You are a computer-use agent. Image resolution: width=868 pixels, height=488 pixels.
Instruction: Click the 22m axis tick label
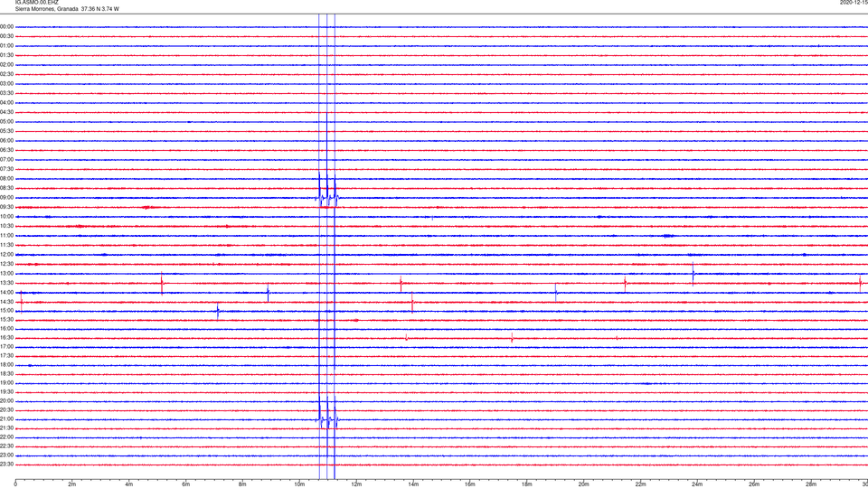click(x=640, y=484)
